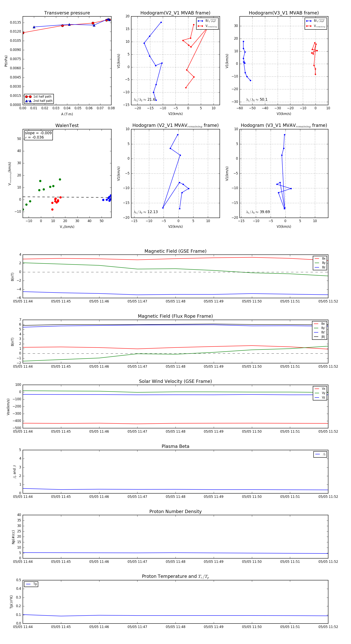Click the "WalenTest" plot title
351x644 pixels.
pyautogui.click(x=67, y=125)
